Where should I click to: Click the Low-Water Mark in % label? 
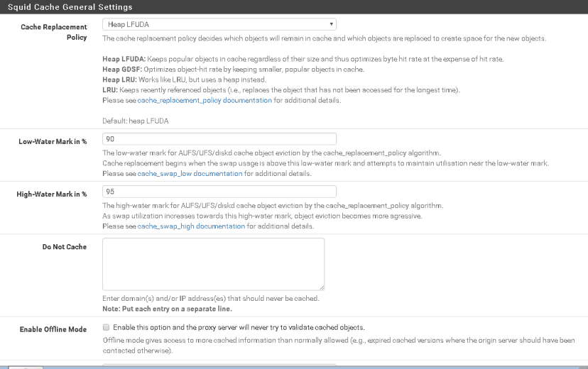click(x=53, y=141)
